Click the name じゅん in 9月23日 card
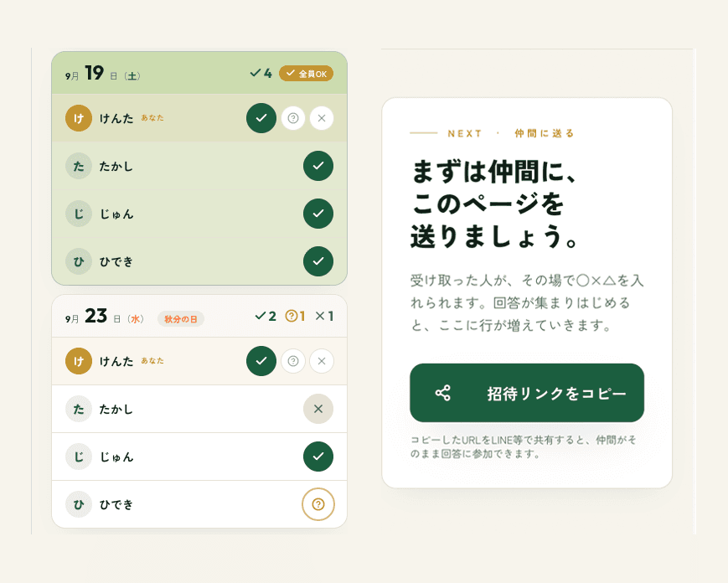Image resolution: width=728 pixels, height=583 pixels. (x=116, y=457)
